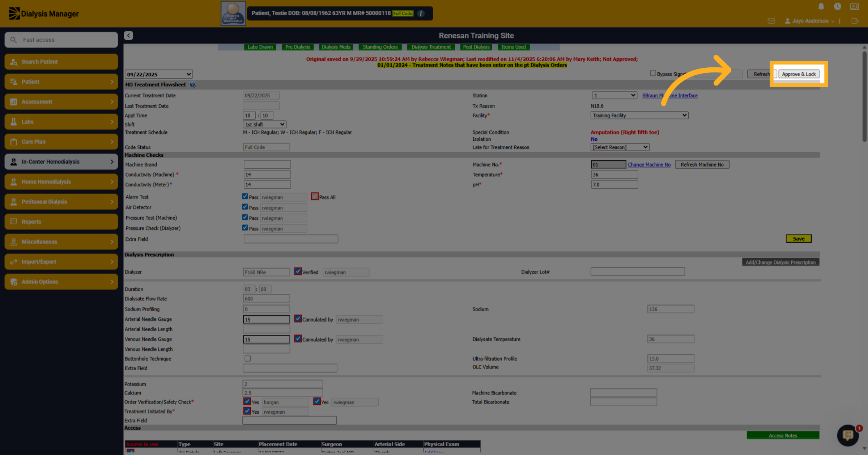Viewport: 868px width, 455px height.
Task: Click the Change Machine No link
Action: (x=649, y=165)
